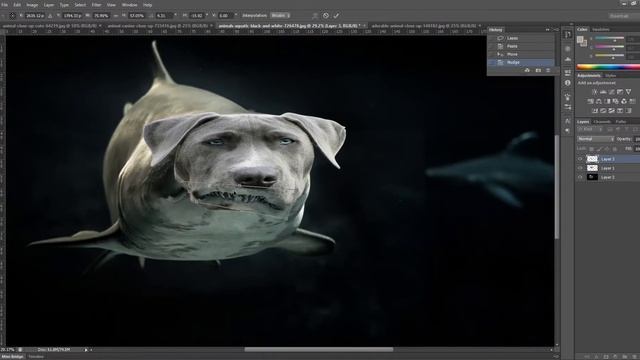Open the Timeline panel tab

36,357
